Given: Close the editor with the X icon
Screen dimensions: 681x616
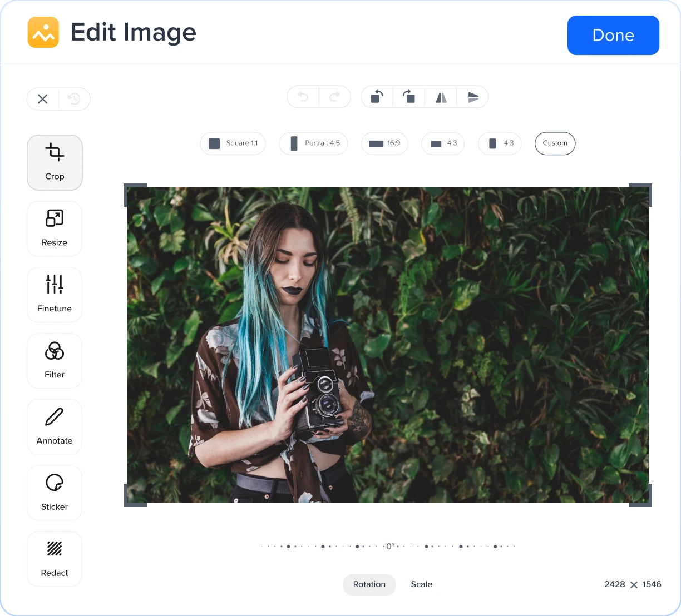Looking at the screenshot, I should pyautogui.click(x=43, y=99).
